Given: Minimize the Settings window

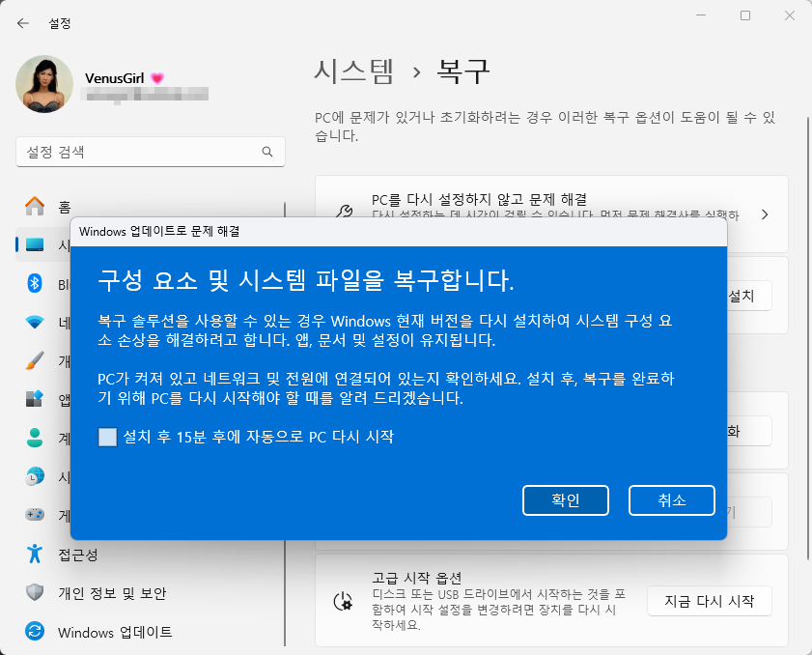Looking at the screenshot, I should [701, 15].
